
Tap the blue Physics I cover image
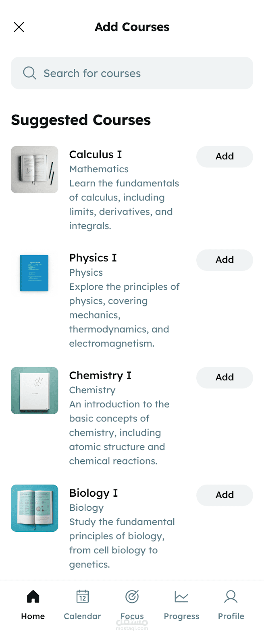tap(34, 273)
